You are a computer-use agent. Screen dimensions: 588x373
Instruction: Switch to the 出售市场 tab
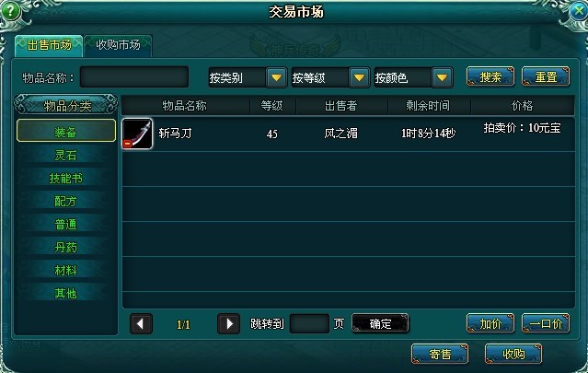point(49,46)
